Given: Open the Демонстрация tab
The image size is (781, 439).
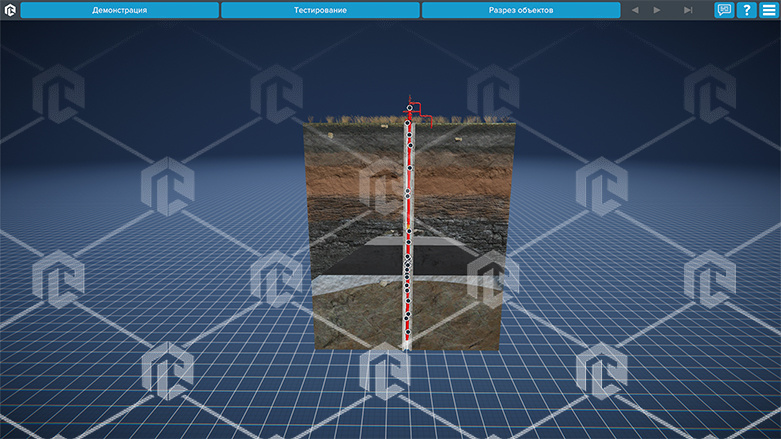Looking at the screenshot, I should (120, 10).
